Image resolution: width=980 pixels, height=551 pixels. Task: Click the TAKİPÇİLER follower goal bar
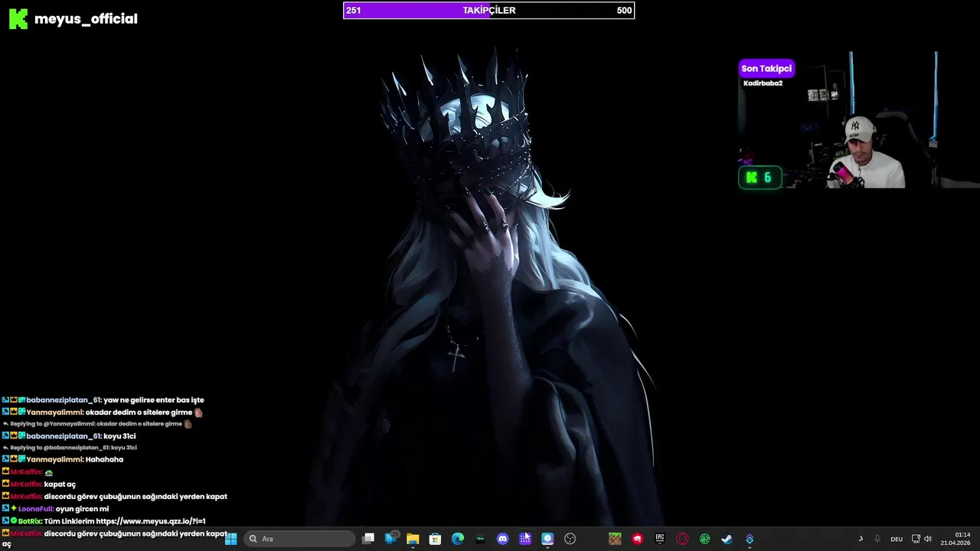[x=488, y=10]
